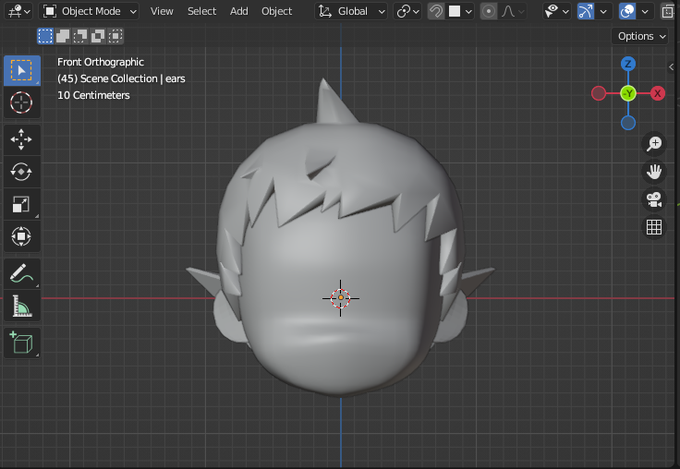Click the 3D cursor in viewport
The width and height of the screenshot is (680, 469).
click(x=340, y=298)
